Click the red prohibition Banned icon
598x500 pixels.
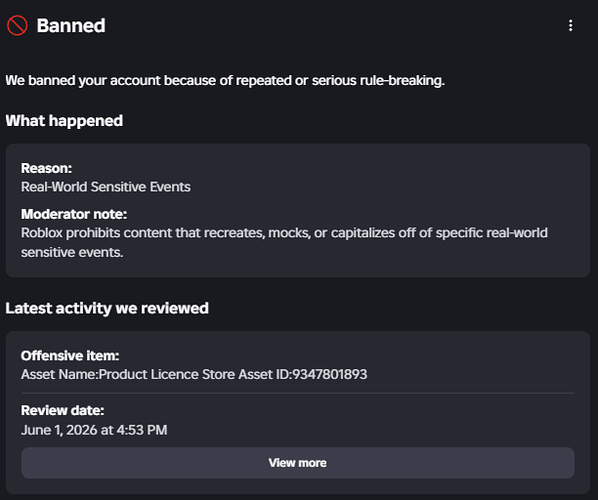click(x=17, y=26)
